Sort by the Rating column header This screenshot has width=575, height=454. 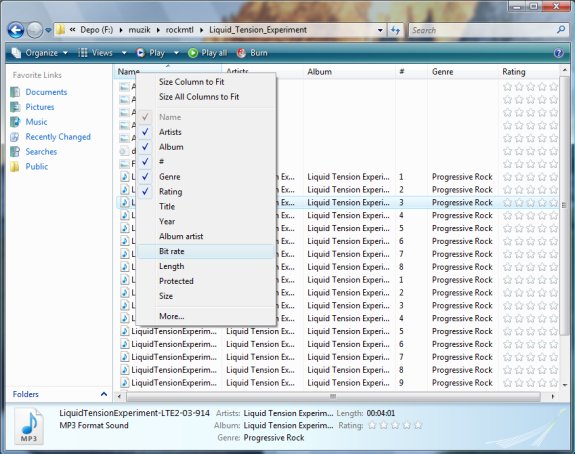529,72
